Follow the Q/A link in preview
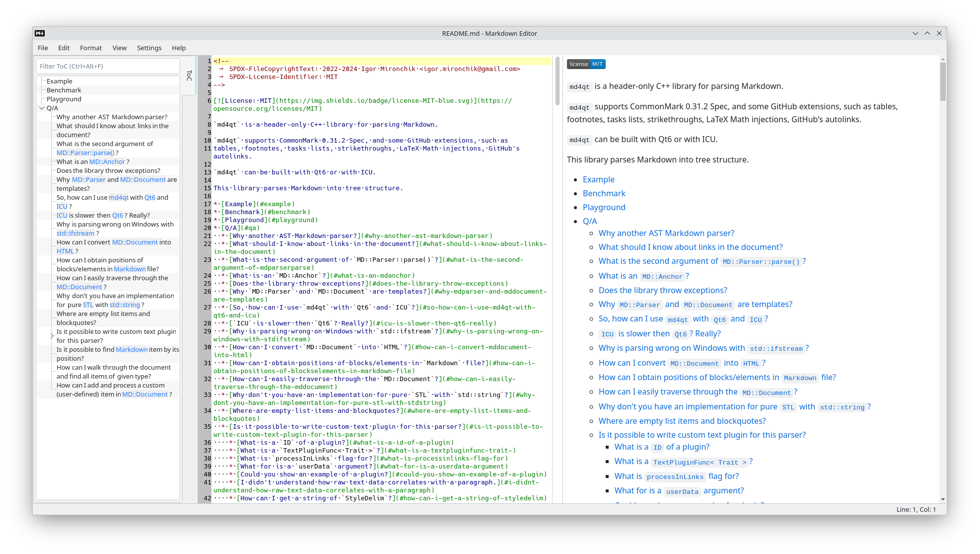 (x=590, y=221)
